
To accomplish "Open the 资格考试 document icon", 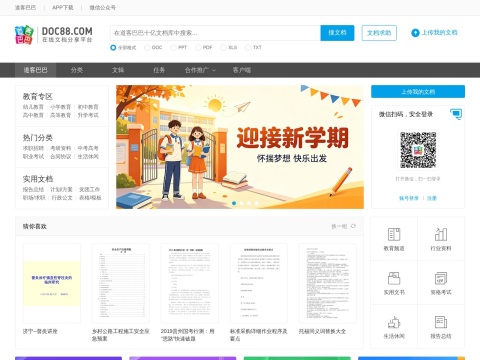I will [441, 278].
